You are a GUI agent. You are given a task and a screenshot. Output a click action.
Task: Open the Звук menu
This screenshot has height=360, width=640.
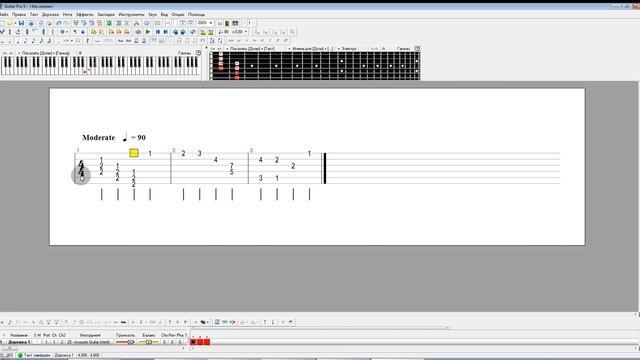152,14
